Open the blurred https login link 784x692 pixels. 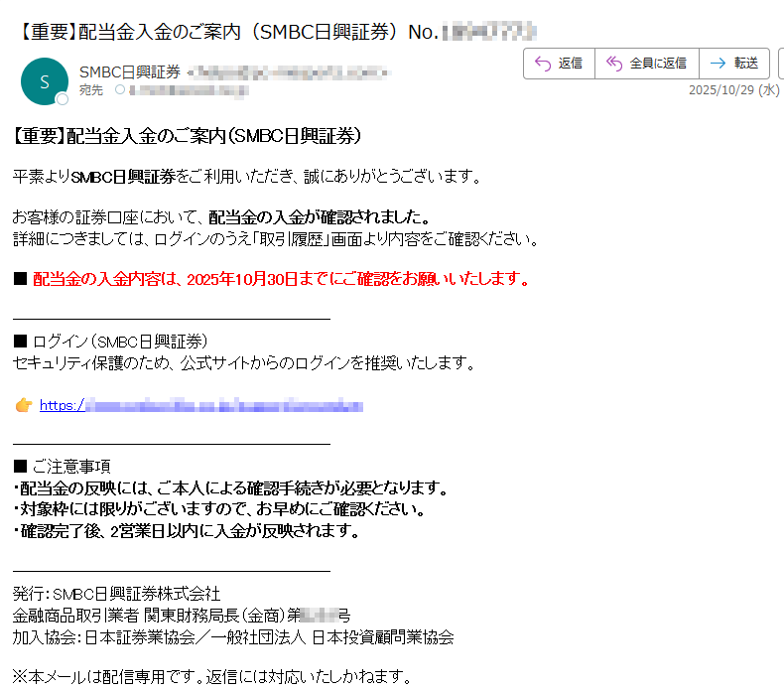(201, 405)
